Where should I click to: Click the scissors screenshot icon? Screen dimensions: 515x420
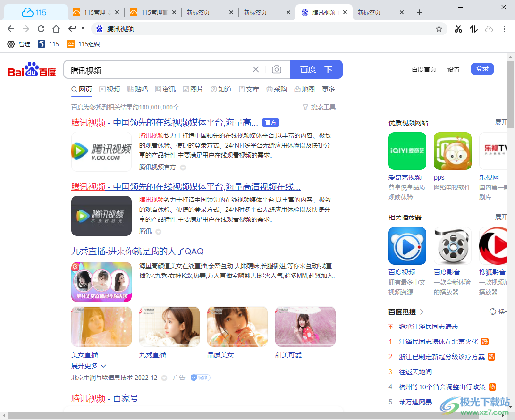pyautogui.click(x=458, y=29)
